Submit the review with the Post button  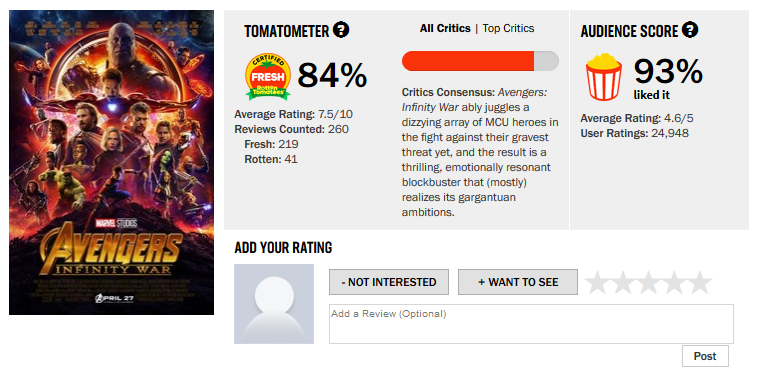tap(705, 356)
